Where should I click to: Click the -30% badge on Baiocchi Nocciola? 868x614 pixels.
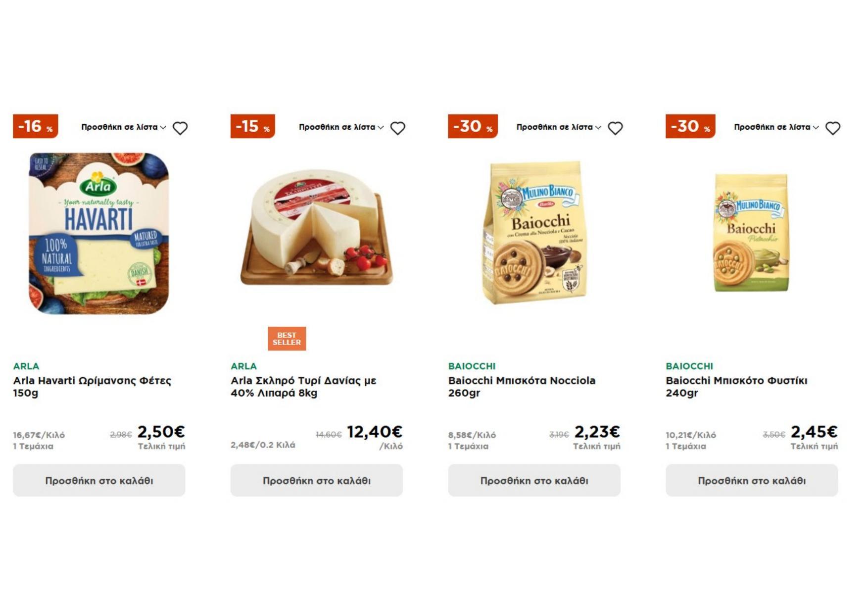(x=473, y=126)
